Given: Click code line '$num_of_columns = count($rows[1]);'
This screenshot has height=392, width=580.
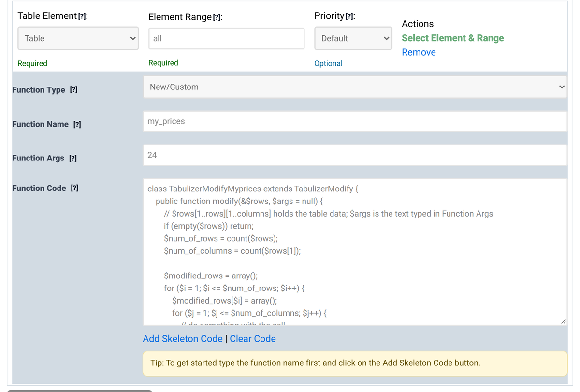Looking at the screenshot, I should 232,251.
